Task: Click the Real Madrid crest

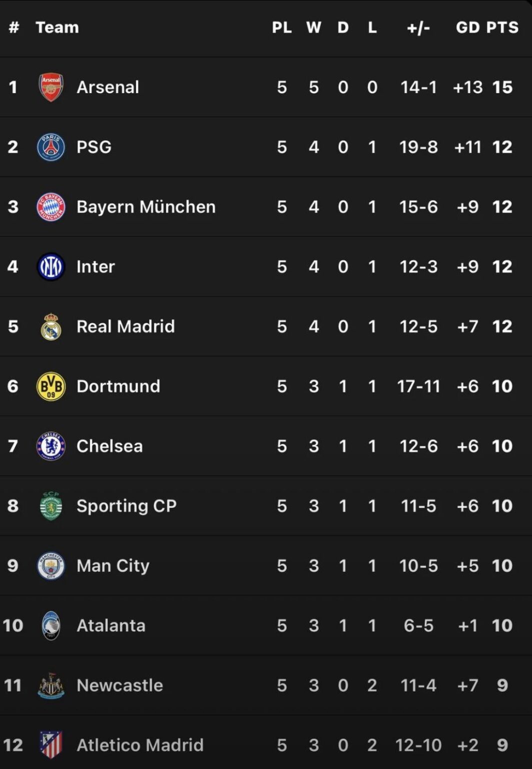Action: [51, 326]
